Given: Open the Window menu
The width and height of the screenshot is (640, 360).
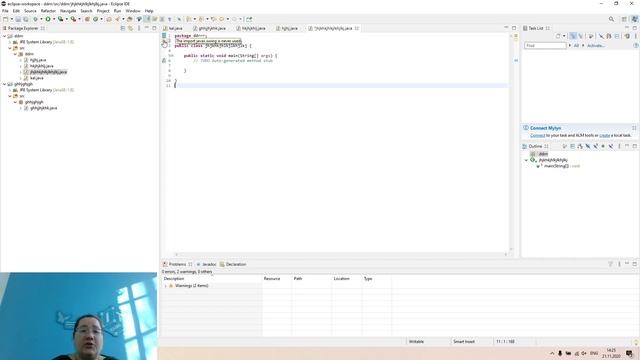Looking at the screenshot, I should [x=133, y=11].
